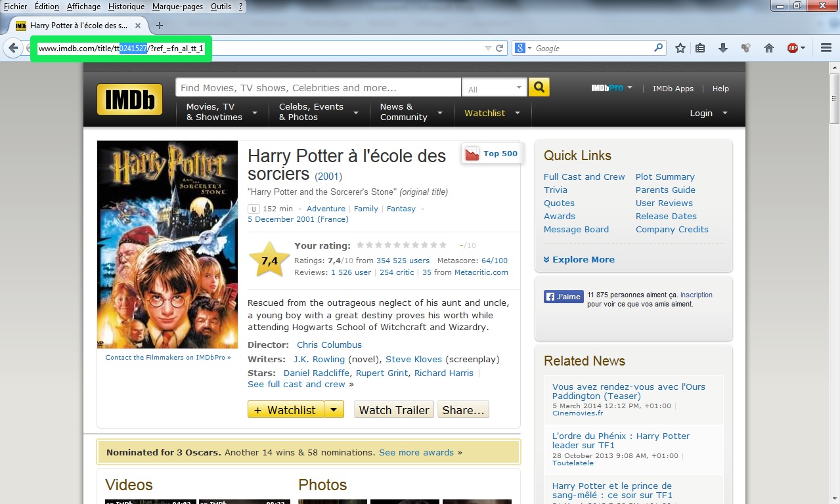Open the Affichage menu
Image resolution: width=840 pixels, height=504 pixels.
point(83,7)
